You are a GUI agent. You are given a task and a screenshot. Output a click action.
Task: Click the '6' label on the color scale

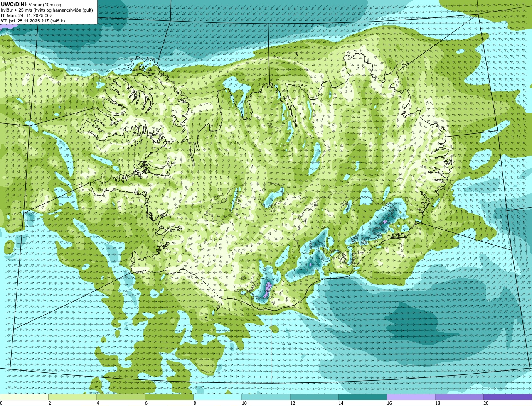(x=146, y=403)
